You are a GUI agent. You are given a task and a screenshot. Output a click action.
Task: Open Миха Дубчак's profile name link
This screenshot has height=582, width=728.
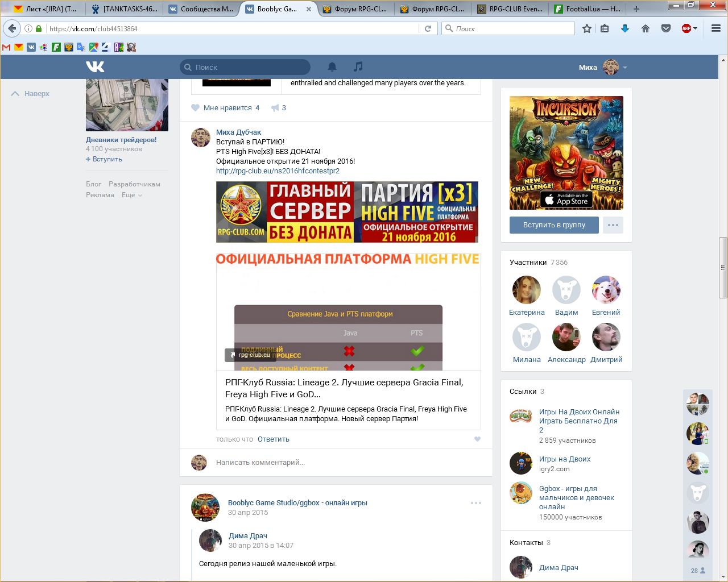[239, 132]
